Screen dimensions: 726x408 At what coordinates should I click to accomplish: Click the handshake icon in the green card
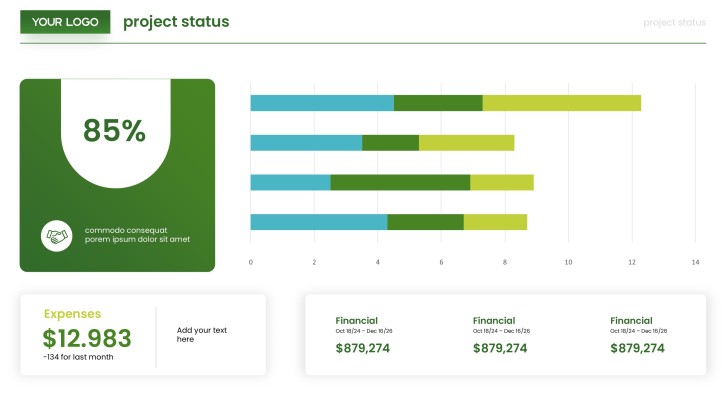pyautogui.click(x=56, y=236)
